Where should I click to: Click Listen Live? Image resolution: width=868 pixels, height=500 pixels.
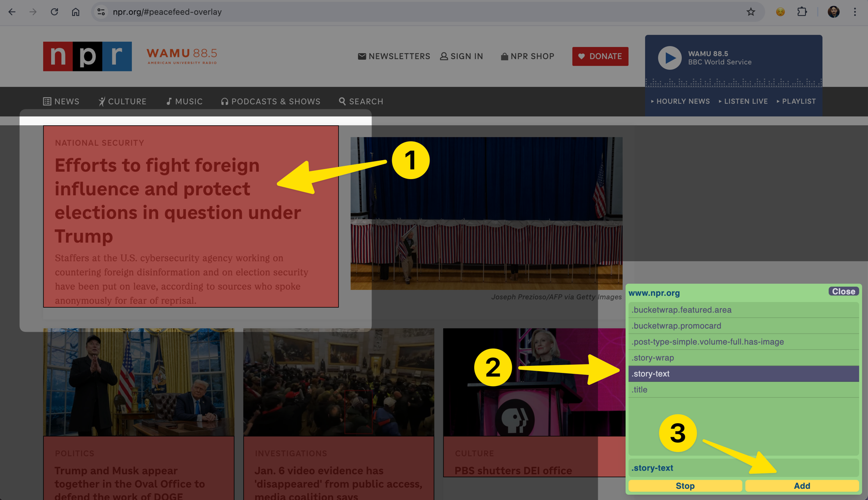coord(743,101)
